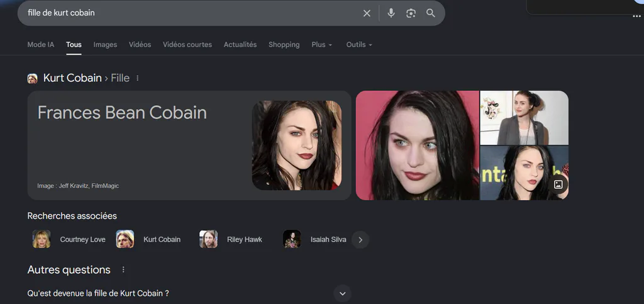Switch to the Images tab
The width and height of the screenshot is (644, 304).
(105, 45)
